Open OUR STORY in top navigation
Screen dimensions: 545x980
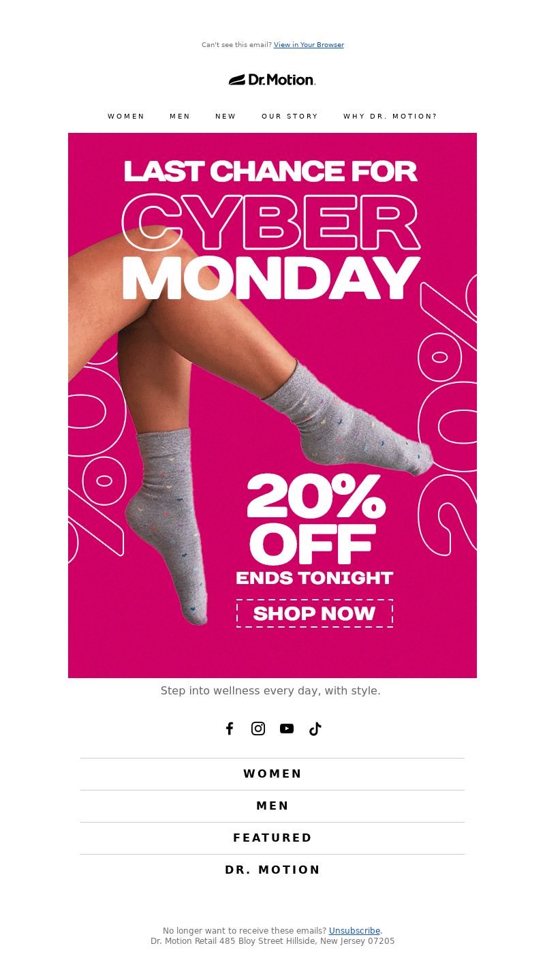point(290,117)
